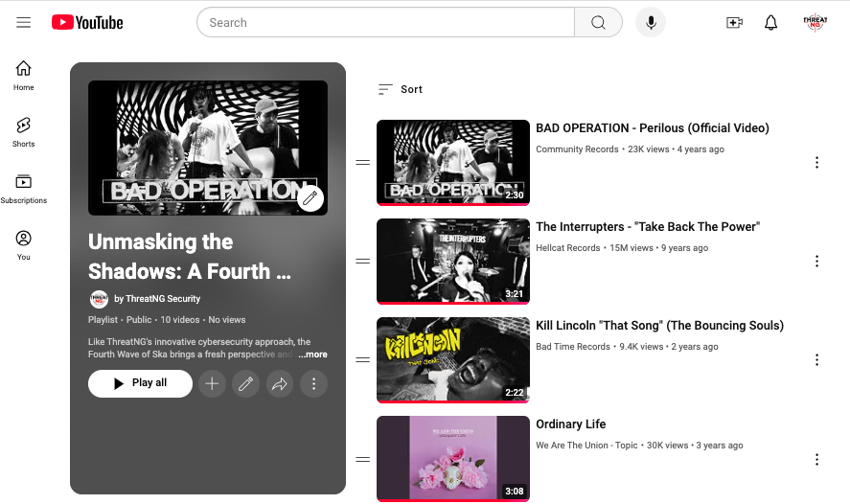850x504 pixels.
Task: Click the large playlist cover image
Action: [208, 148]
